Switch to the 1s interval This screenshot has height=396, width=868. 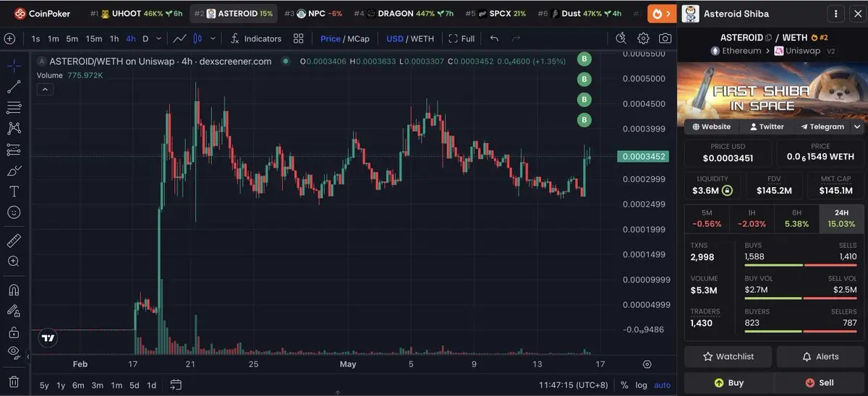[x=36, y=38]
